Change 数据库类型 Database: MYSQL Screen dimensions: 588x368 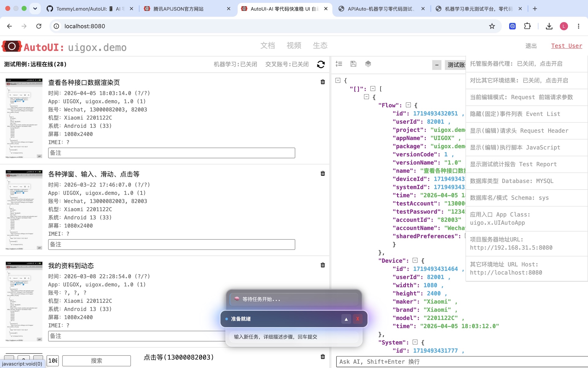(x=527, y=181)
